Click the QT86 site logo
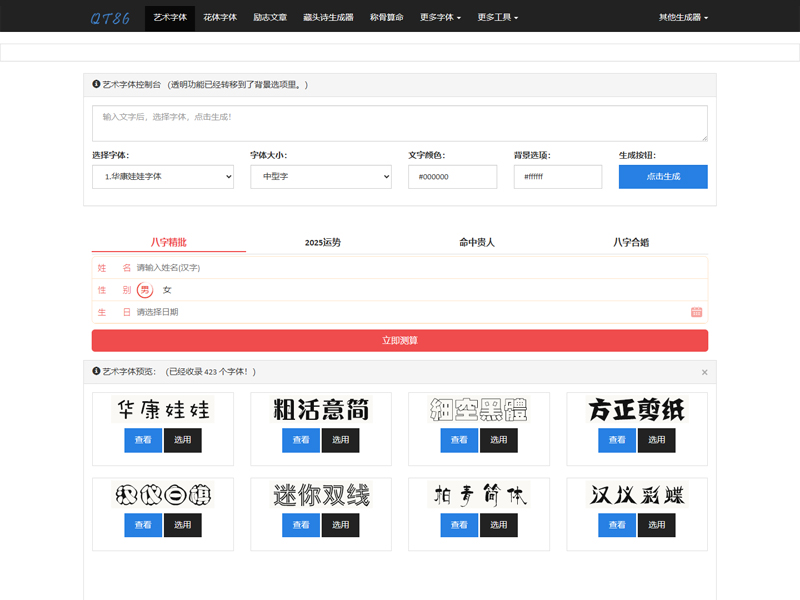Viewport: 800px width, 600px height. tap(109, 17)
